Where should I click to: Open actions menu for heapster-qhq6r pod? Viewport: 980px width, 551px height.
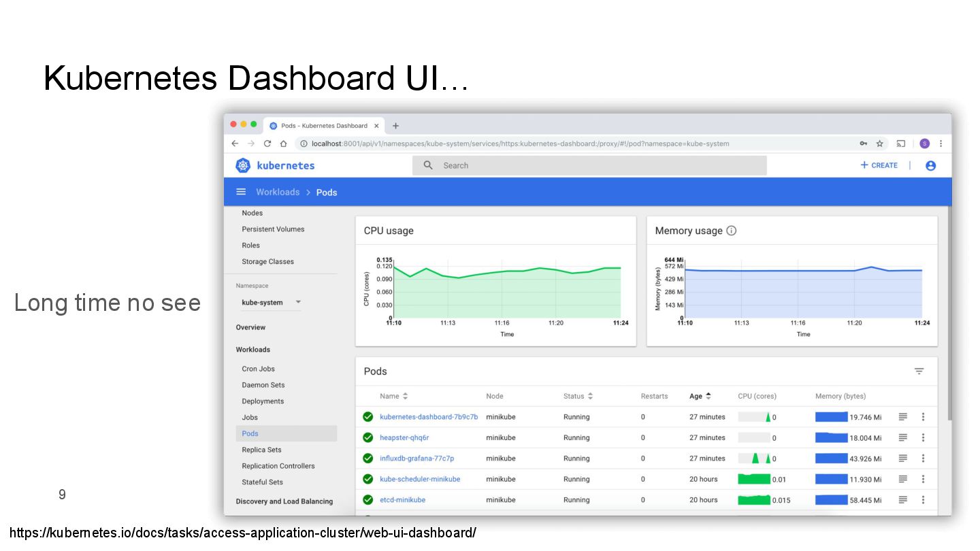pyautogui.click(x=923, y=437)
